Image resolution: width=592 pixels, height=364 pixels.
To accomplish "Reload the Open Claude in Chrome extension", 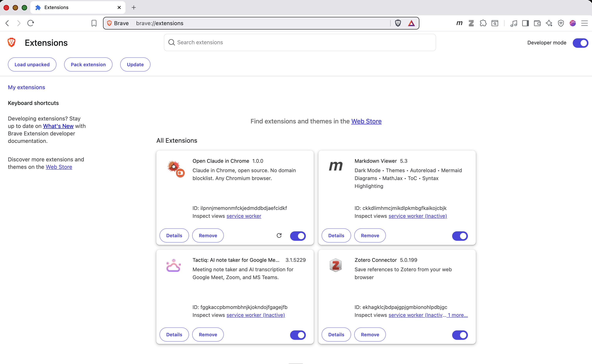I will coord(279,236).
